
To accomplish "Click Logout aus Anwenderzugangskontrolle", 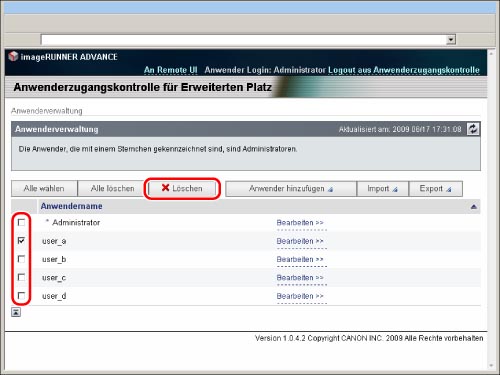I will pyautogui.click(x=404, y=70).
